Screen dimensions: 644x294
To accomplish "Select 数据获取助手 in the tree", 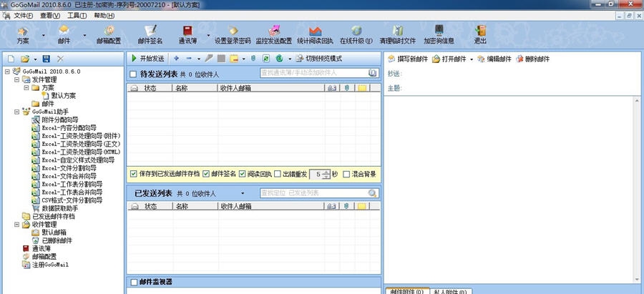I will tap(60, 208).
